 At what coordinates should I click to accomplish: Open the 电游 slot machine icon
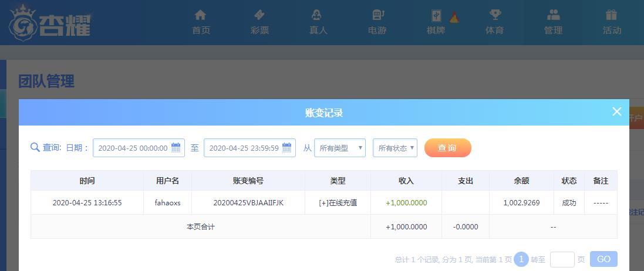click(x=378, y=15)
